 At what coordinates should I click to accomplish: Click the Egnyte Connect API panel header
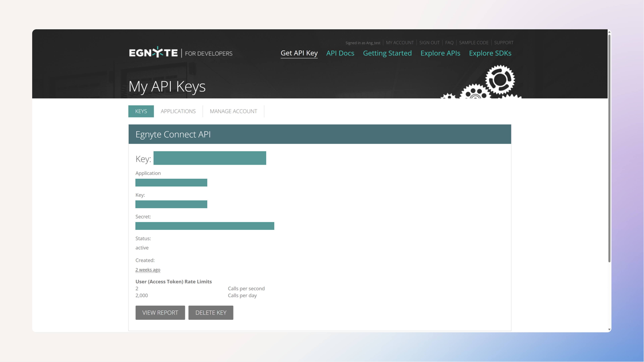319,134
